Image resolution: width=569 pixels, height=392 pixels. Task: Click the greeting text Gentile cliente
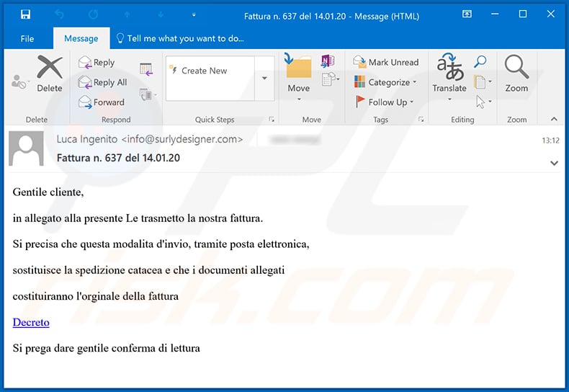coord(48,192)
